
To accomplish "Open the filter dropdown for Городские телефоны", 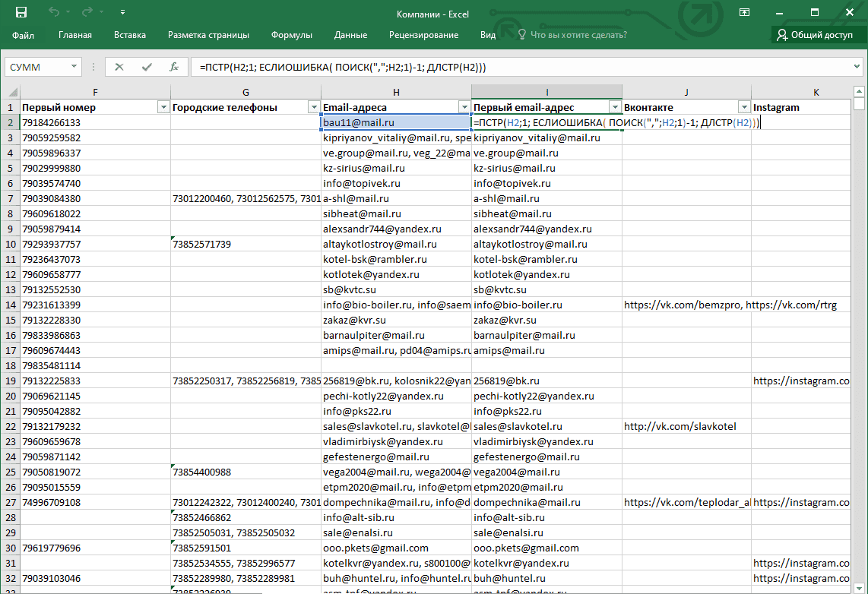I will click(314, 107).
